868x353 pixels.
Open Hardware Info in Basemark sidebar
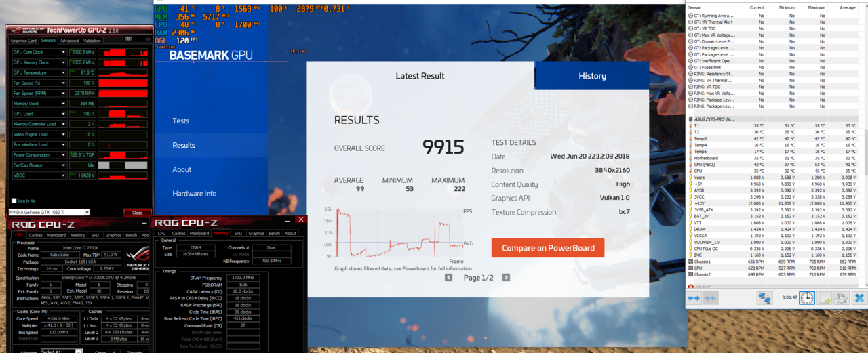(x=195, y=193)
